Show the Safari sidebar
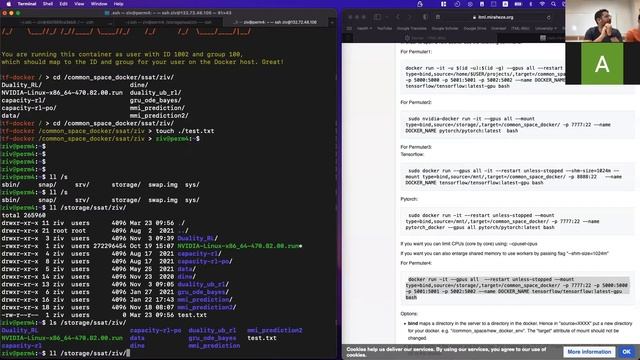This screenshot has height=360, width=640. coord(377,17)
